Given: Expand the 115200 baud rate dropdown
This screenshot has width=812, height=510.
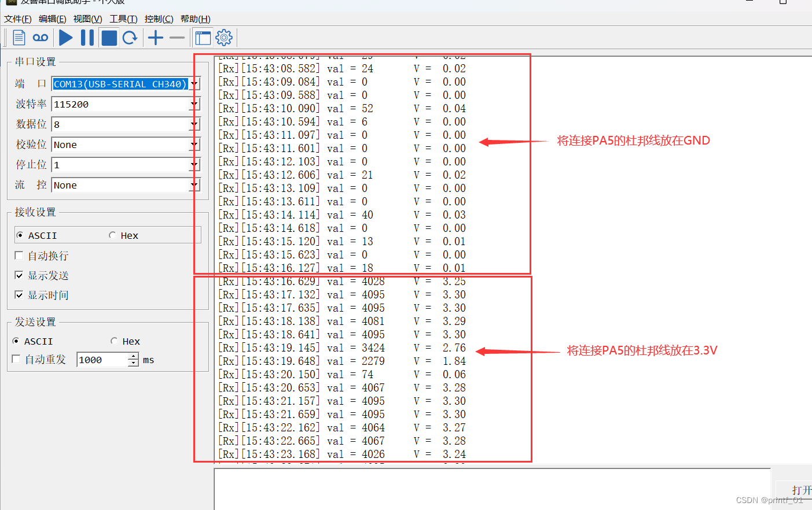Looking at the screenshot, I should pos(194,104).
